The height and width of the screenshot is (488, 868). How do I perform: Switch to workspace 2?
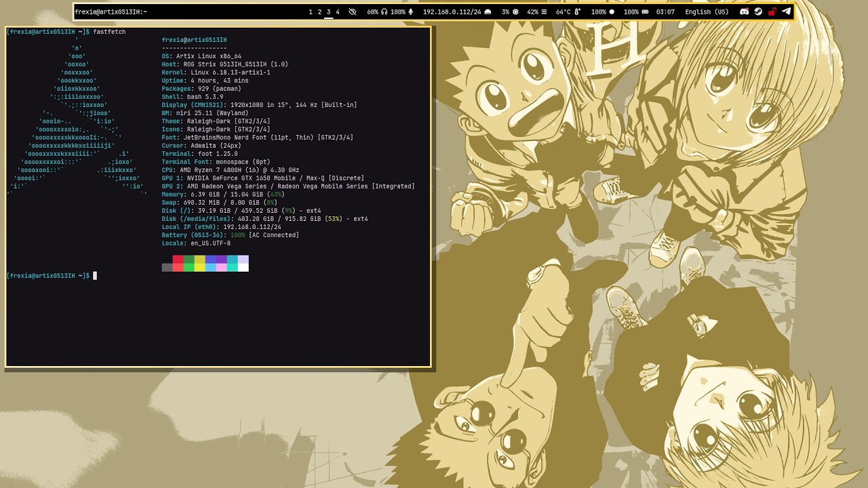(x=319, y=12)
